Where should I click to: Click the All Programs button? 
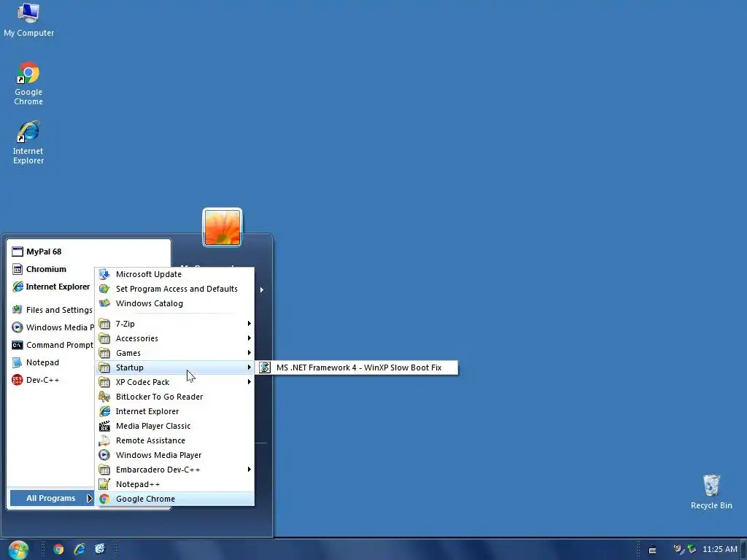point(52,498)
